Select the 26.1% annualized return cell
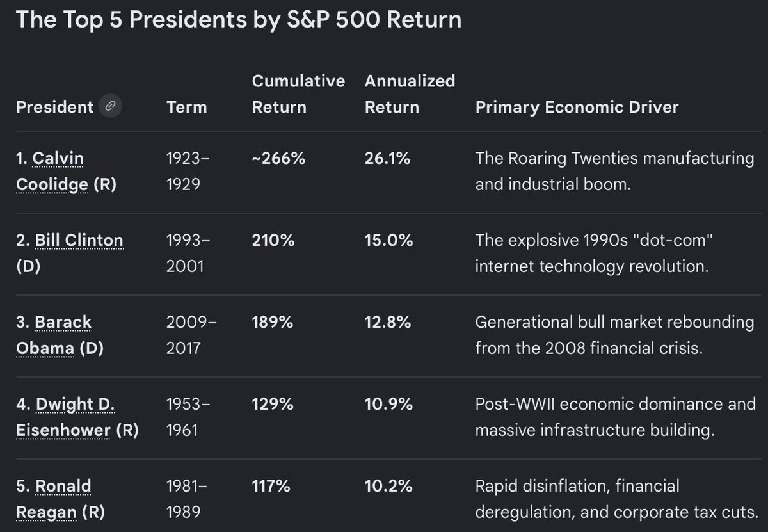768x532 pixels. coord(387,158)
